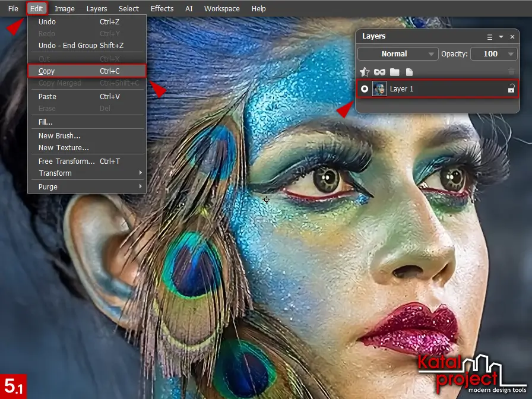Screen dimensions: 532x399
Task: Click the layer effects star icon
Action: tap(365, 72)
